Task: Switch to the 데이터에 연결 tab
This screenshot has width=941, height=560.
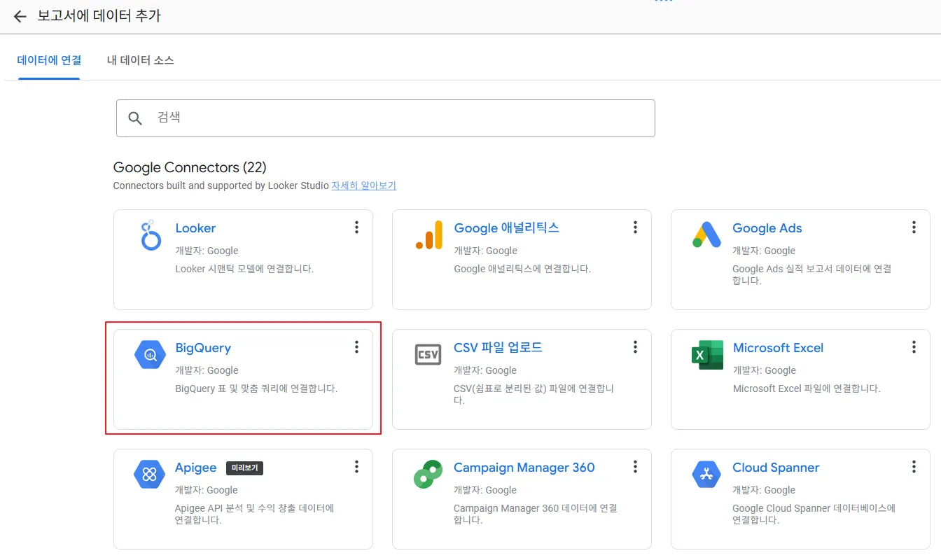Action: click(x=49, y=60)
